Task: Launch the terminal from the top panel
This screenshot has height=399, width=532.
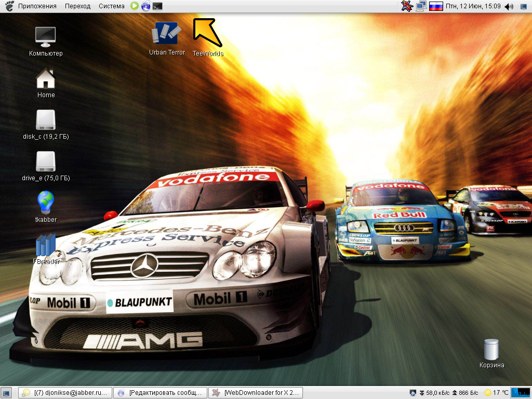Action: pos(157,6)
